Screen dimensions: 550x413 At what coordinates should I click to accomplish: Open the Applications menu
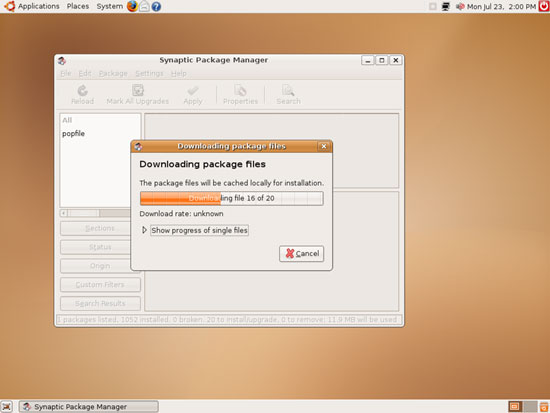(x=39, y=6)
